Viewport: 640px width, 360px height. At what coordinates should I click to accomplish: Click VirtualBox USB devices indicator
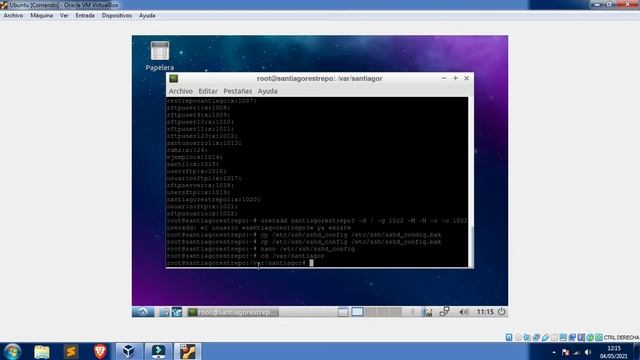pos(545,338)
